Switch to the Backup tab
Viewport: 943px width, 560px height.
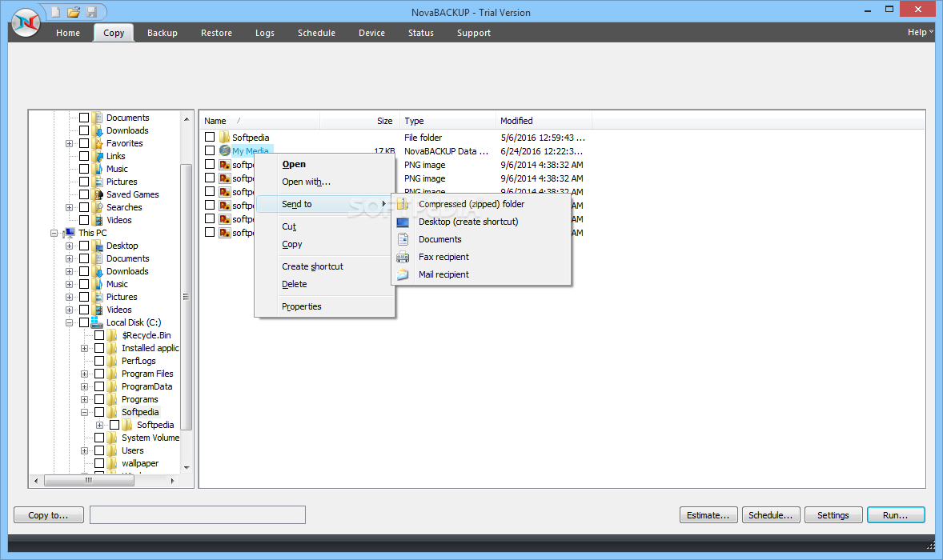coord(163,33)
